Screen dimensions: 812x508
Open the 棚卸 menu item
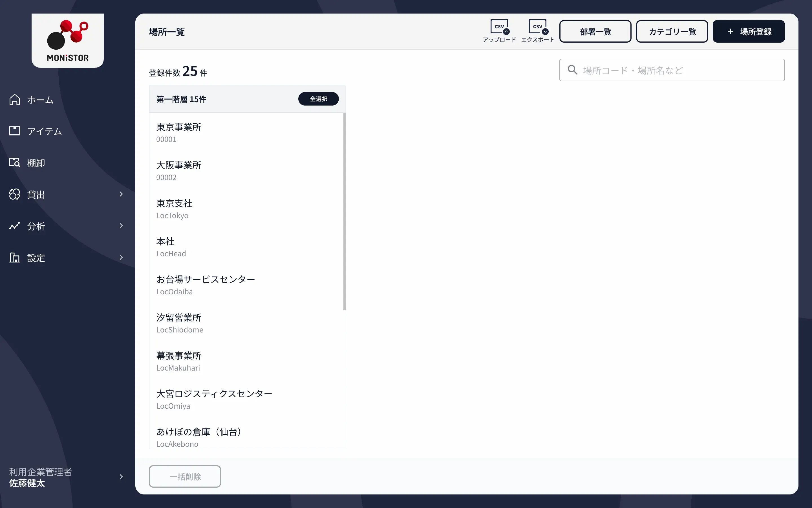67,163
